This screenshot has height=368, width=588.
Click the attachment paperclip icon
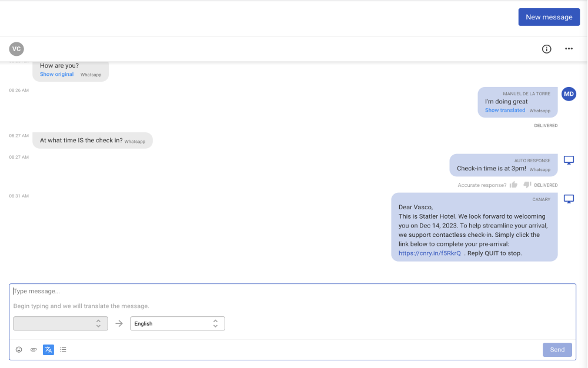tap(34, 350)
